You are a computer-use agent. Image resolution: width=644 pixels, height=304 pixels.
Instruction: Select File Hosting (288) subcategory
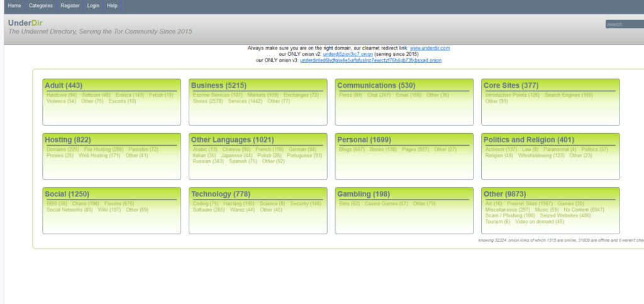pyautogui.click(x=104, y=149)
